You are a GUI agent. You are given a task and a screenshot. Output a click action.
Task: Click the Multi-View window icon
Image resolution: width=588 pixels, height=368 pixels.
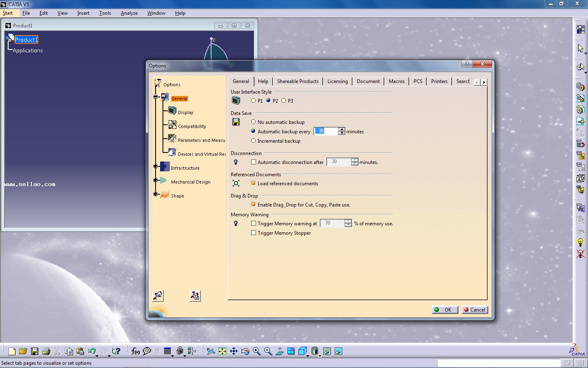pyautogui.click(x=291, y=351)
